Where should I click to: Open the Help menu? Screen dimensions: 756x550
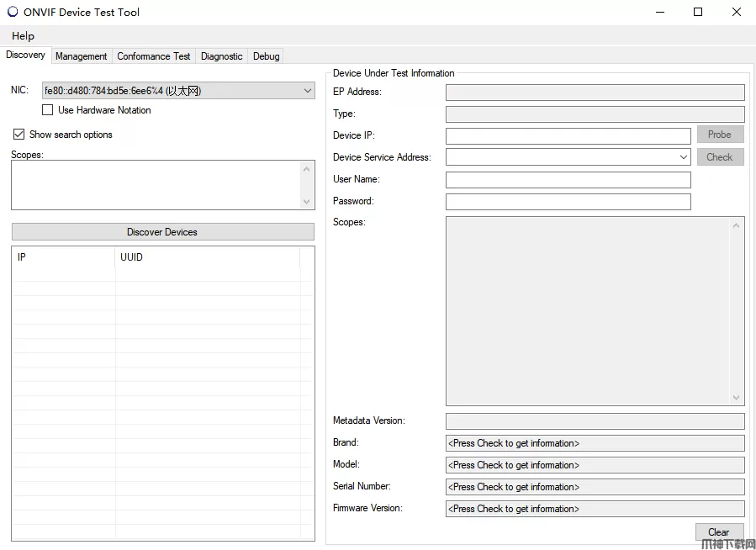pyautogui.click(x=24, y=36)
